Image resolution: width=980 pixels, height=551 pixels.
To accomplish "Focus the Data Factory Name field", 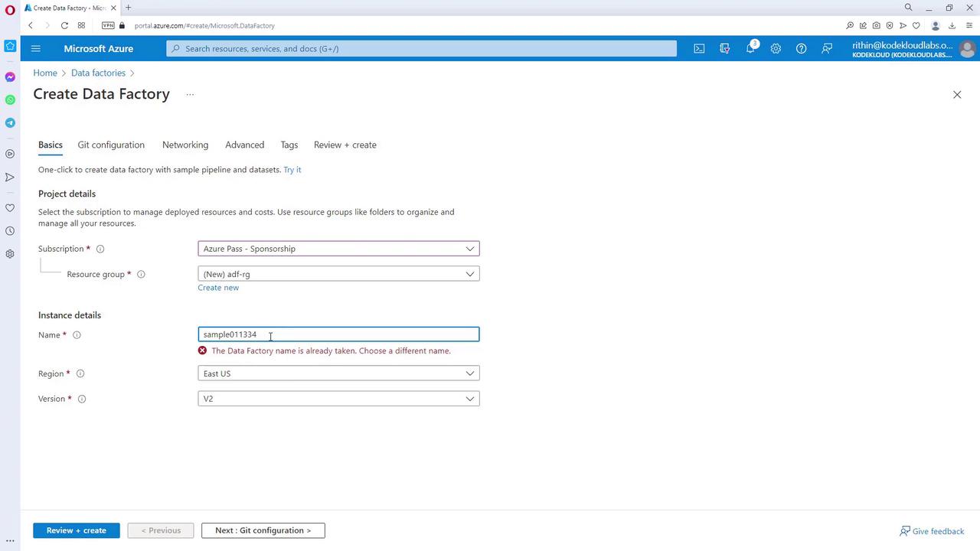I will click(338, 334).
